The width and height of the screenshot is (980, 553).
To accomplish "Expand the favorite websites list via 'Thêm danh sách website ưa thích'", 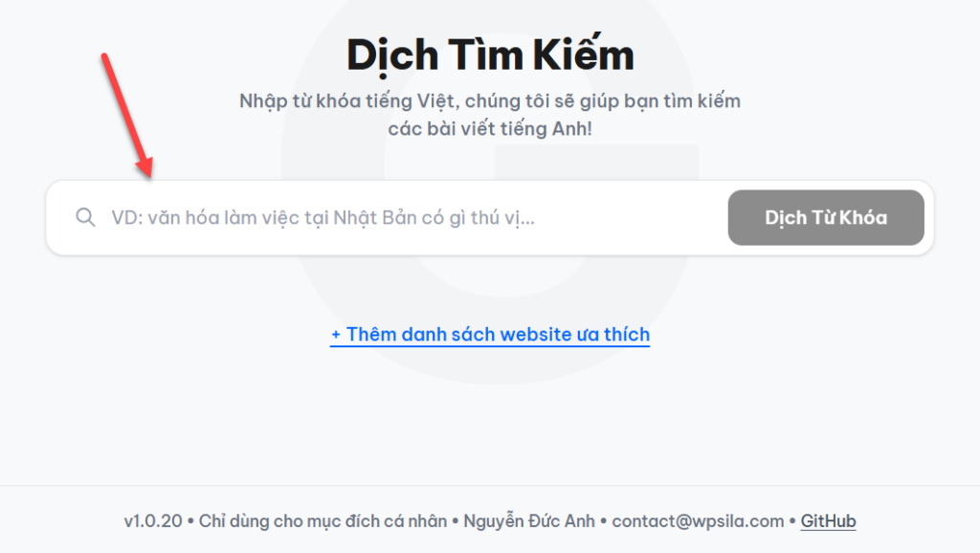I will click(x=490, y=334).
